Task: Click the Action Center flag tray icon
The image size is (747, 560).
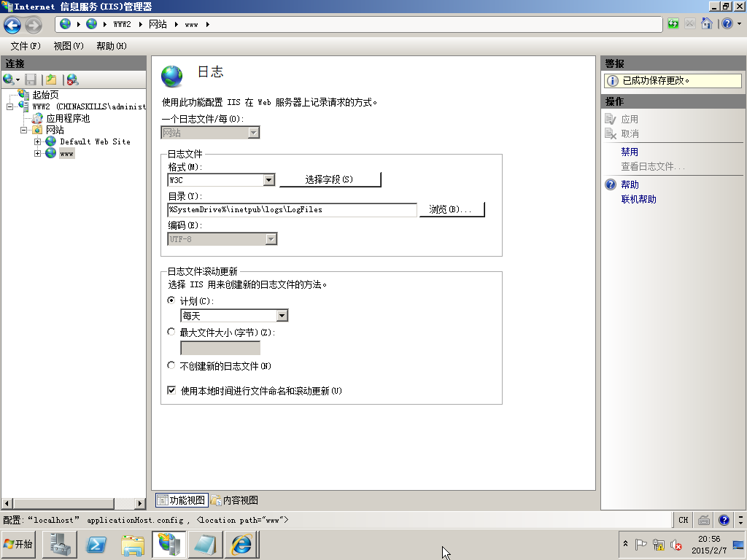Action: (x=640, y=544)
